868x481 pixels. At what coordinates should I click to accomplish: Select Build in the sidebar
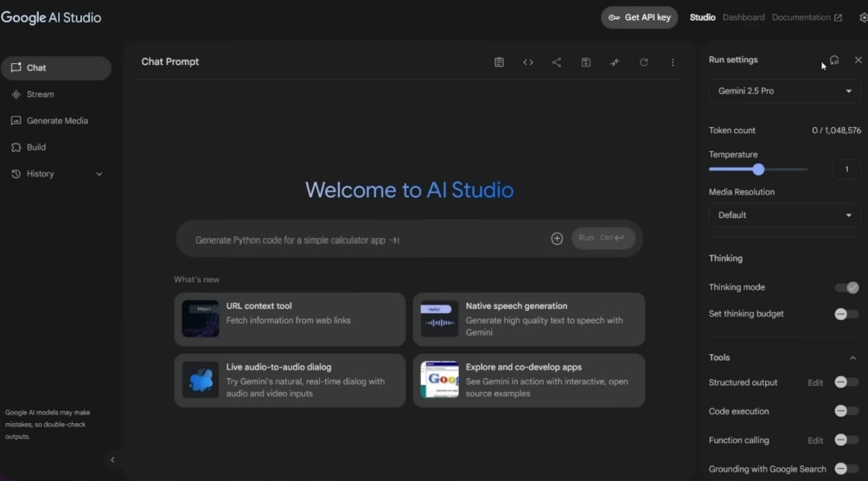[x=56, y=147]
